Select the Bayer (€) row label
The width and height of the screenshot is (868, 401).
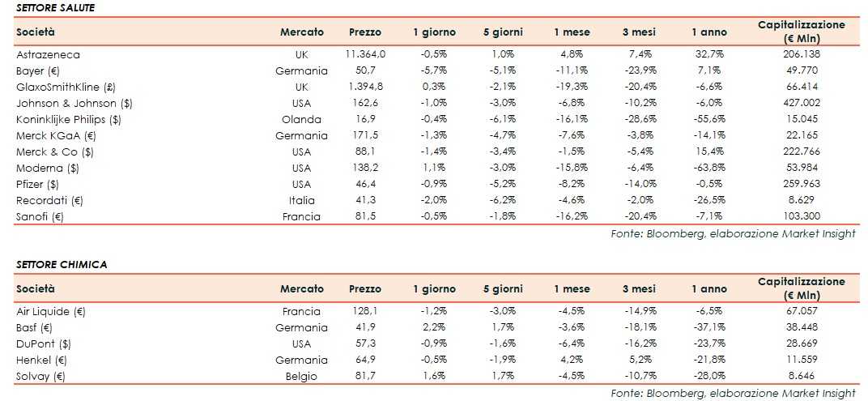pyautogui.click(x=40, y=70)
